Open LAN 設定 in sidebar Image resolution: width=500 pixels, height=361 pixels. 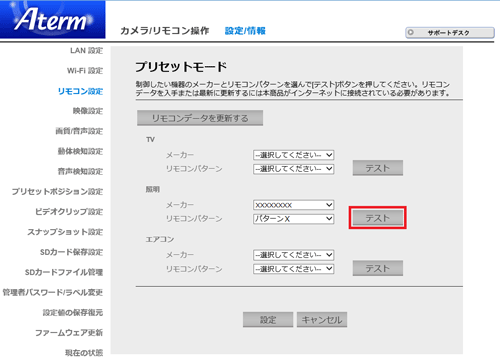pyautogui.click(x=86, y=51)
